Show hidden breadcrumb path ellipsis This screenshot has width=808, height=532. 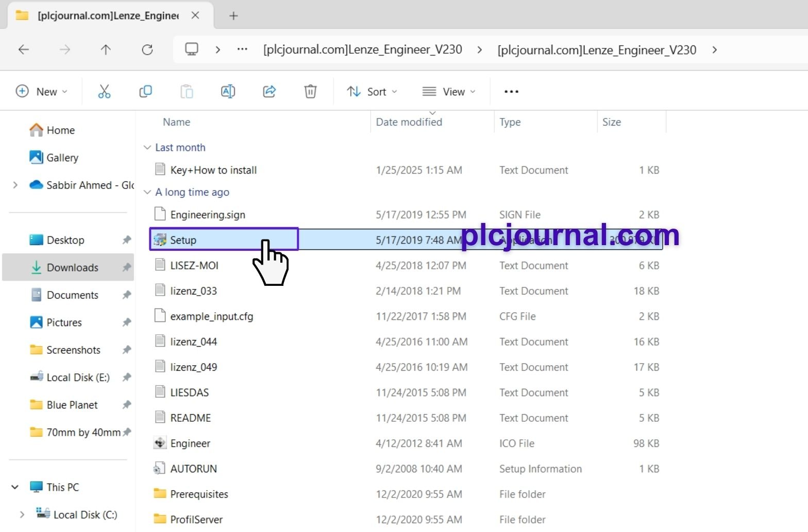pyautogui.click(x=242, y=49)
